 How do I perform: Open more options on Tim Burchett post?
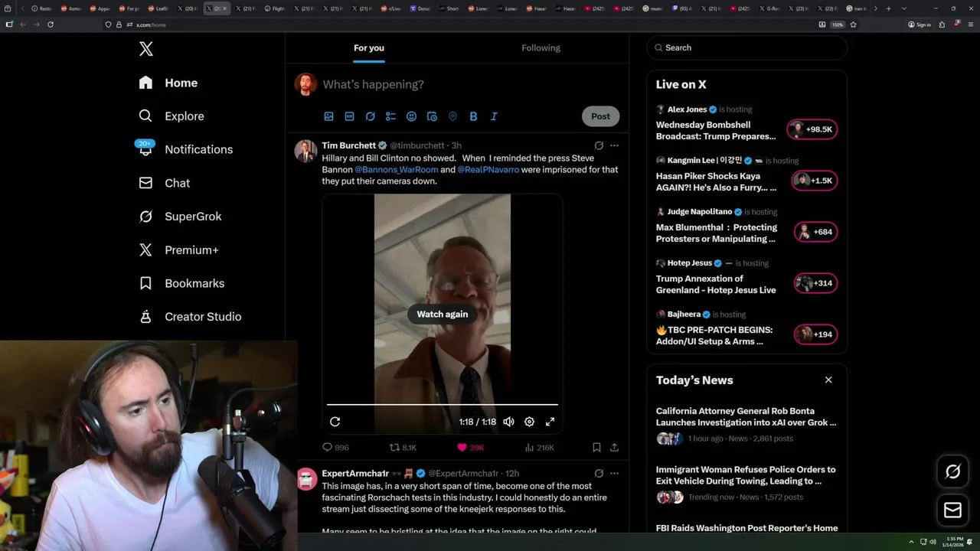point(614,145)
